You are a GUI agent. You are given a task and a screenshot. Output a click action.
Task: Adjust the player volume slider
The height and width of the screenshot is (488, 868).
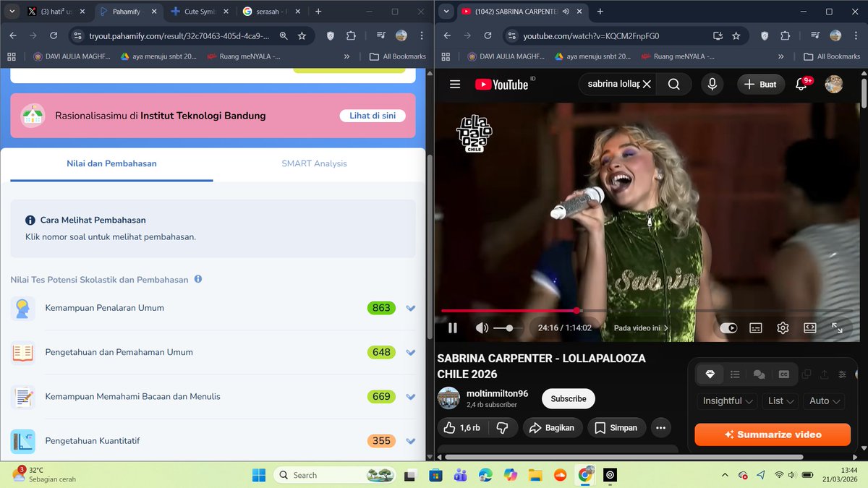[x=508, y=328]
